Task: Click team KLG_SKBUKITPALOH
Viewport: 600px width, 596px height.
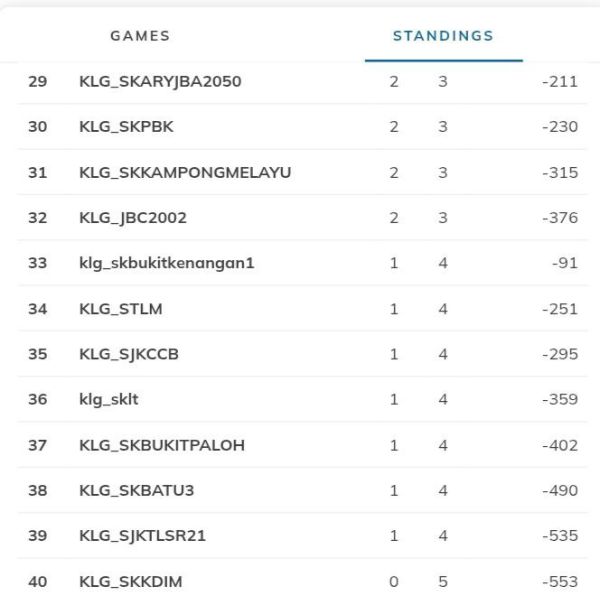Action: [x=162, y=445]
